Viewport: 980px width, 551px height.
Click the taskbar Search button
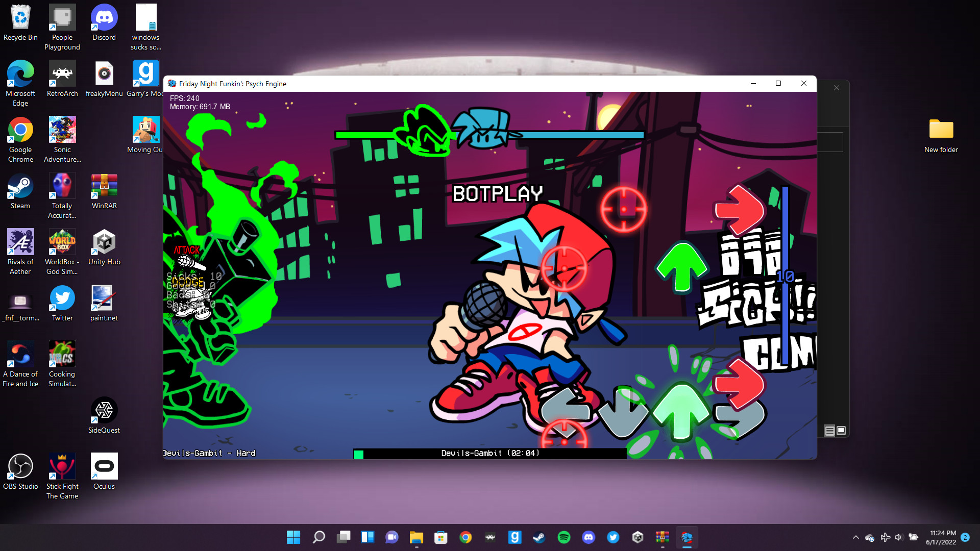point(318,537)
